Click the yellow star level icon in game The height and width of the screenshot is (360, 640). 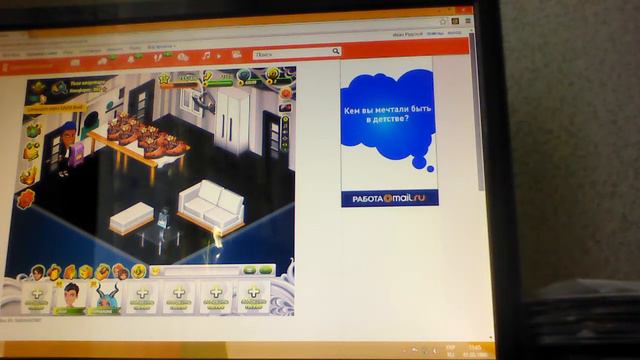164,79
